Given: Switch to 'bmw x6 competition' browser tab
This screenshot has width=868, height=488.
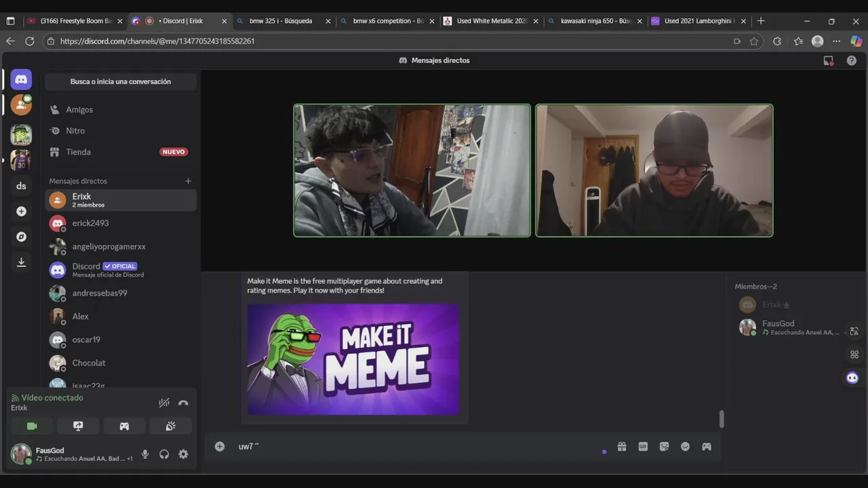Looking at the screenshot, I should point(387,21).
